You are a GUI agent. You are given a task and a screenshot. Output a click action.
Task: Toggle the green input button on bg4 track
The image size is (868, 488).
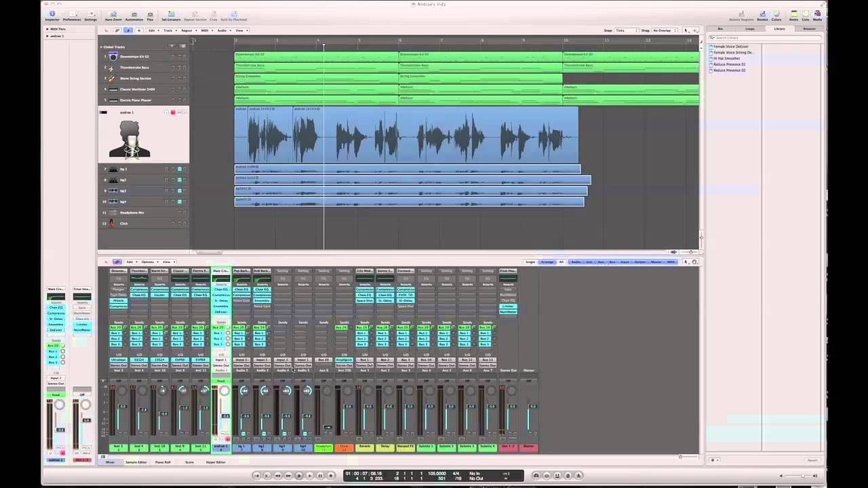[180, 201]
